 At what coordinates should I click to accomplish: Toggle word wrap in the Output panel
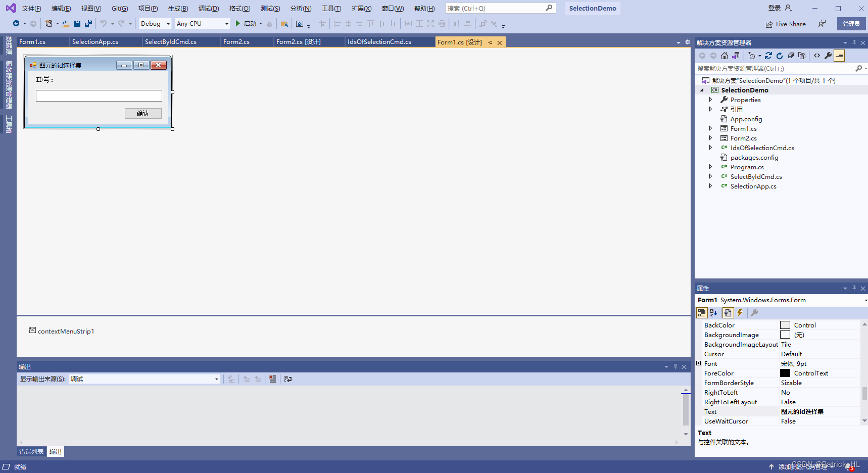pos(288,379)
